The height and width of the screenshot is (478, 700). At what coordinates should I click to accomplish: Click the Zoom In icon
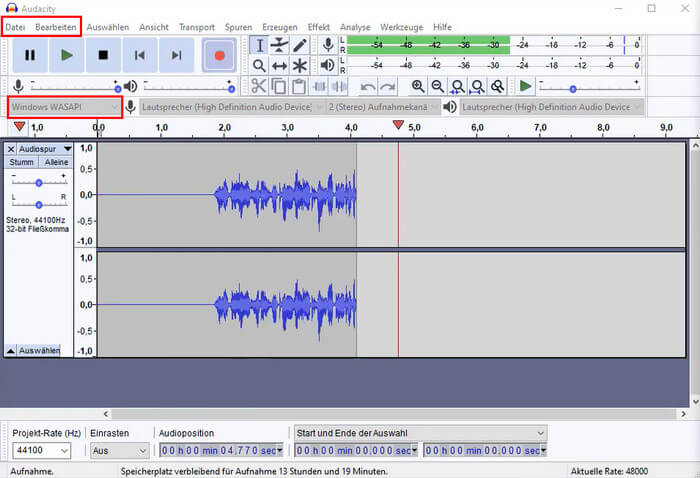tap(418, 86)
